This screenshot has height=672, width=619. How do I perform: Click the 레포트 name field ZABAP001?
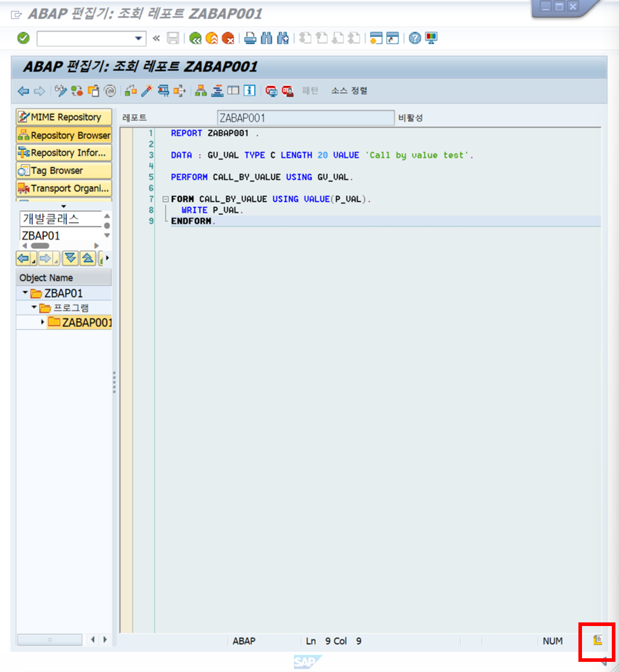coord(306,118)
